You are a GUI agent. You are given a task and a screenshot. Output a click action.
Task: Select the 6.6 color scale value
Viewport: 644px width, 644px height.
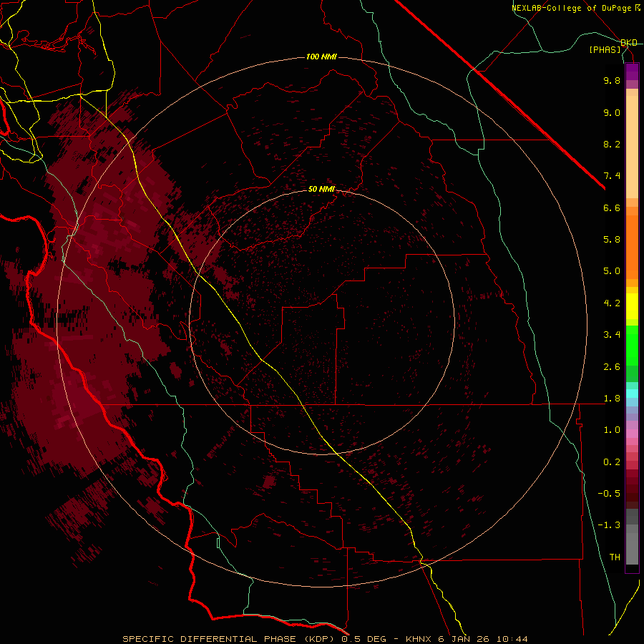click(612, 208)
